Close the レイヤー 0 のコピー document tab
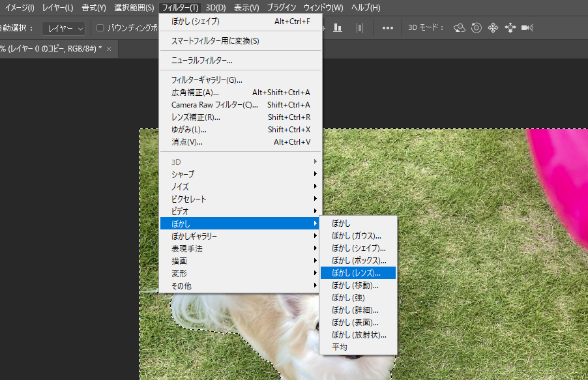 [109, 49]
